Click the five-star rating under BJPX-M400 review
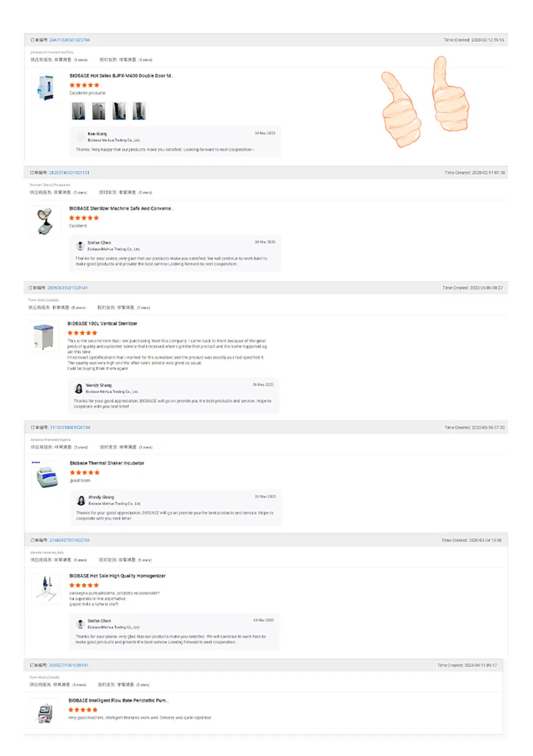This screenshot has width=533, height=756. [x=83, y=85]
